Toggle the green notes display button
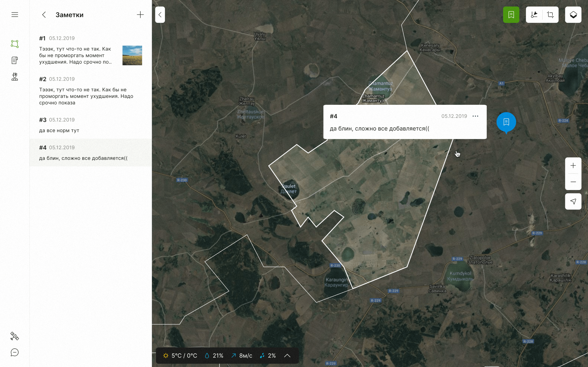588x367 pixels. coord(511,14)
